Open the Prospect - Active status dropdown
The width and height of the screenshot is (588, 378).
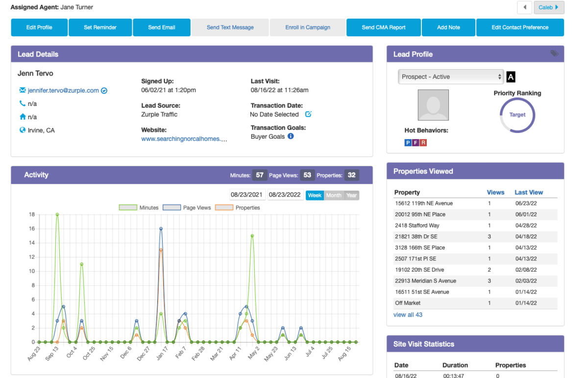[x=451, y=77]
